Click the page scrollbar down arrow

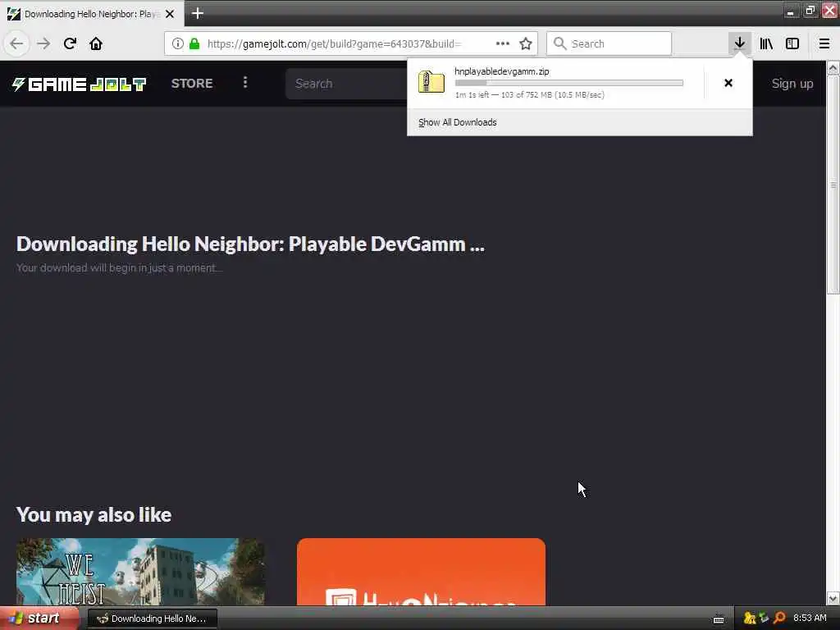(833, 598)
